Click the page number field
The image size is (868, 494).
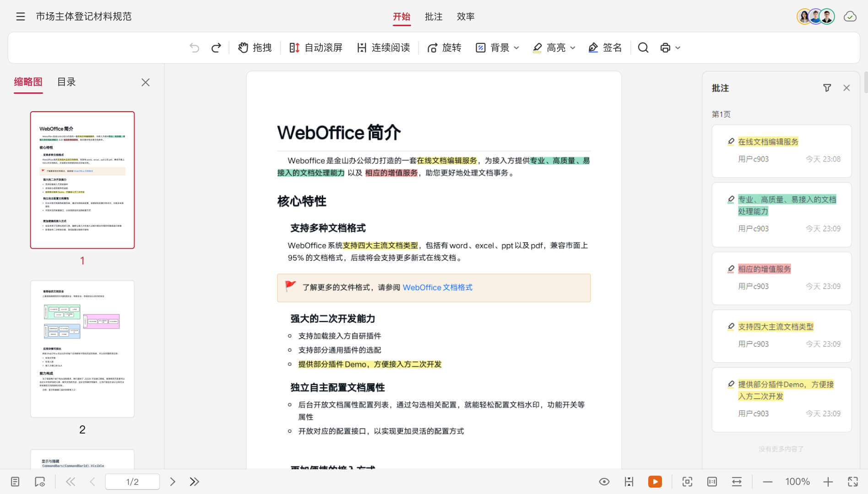pos(132,482)
